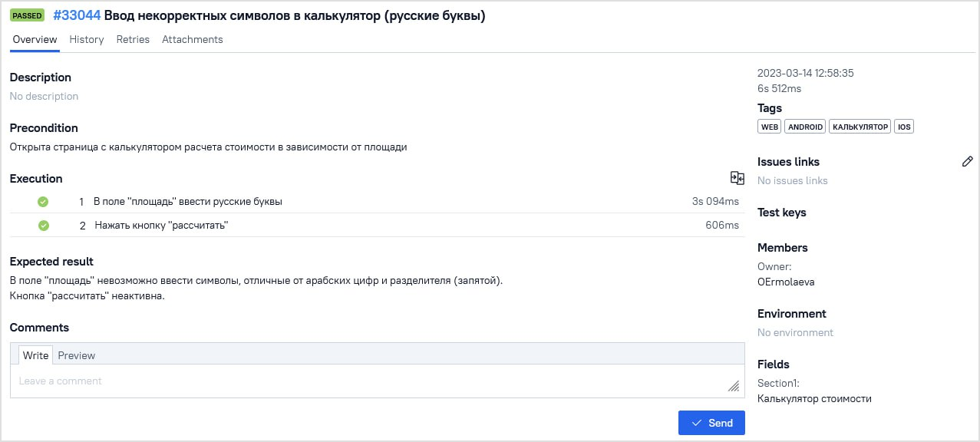Click the comment box resize handle
The image size is (980, 442).
click(734, 386)
